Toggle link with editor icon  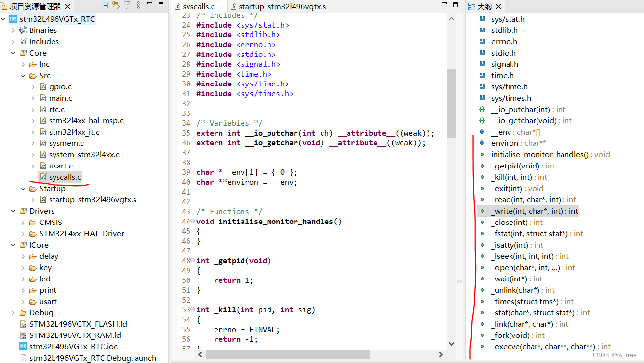pyautogui.click(x=116, y=5)
